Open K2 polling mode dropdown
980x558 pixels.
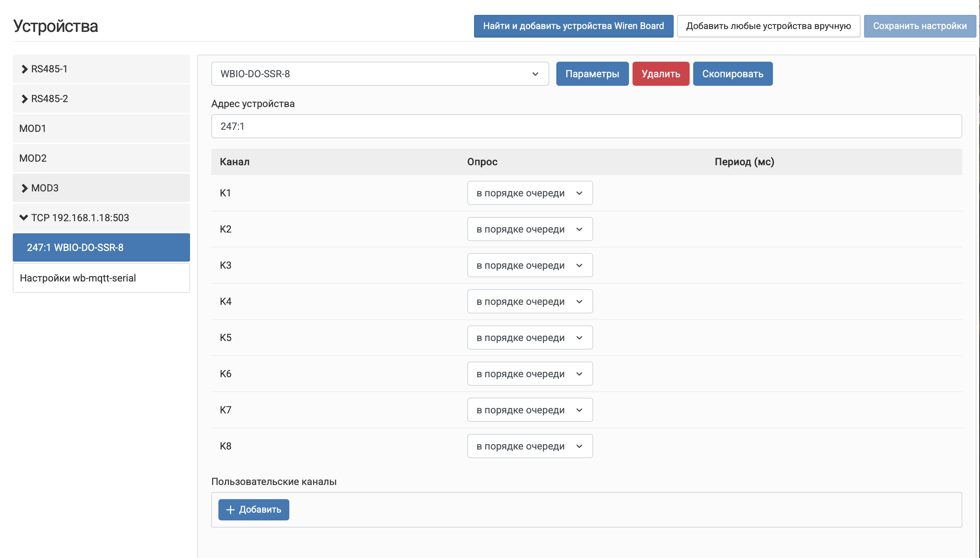[x=530, y=229]
